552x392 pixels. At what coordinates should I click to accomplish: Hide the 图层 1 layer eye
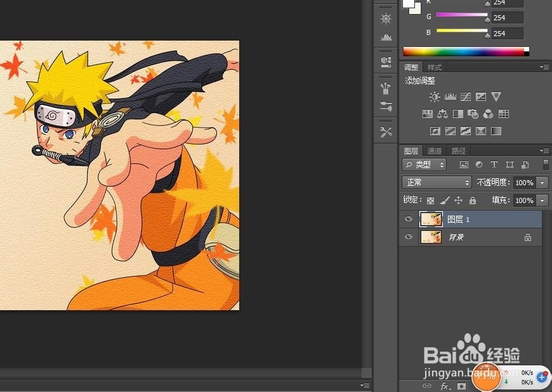coord(409,219)
